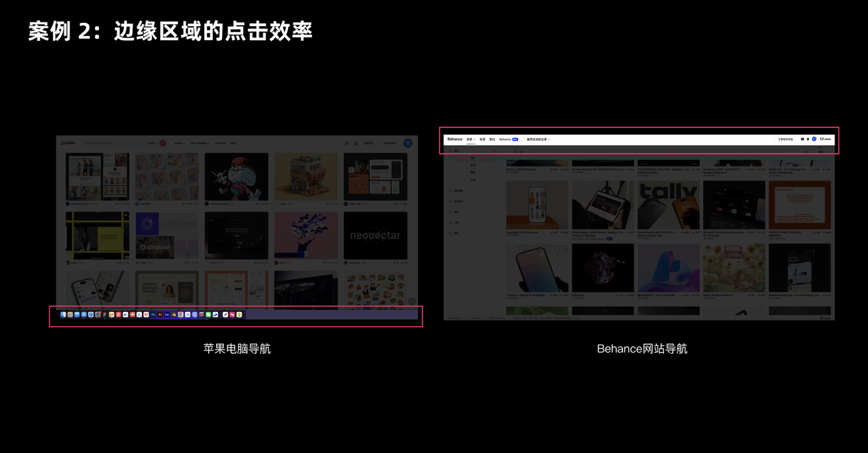
Task: Open the App Store dock icon
Action: click(84, 314)
